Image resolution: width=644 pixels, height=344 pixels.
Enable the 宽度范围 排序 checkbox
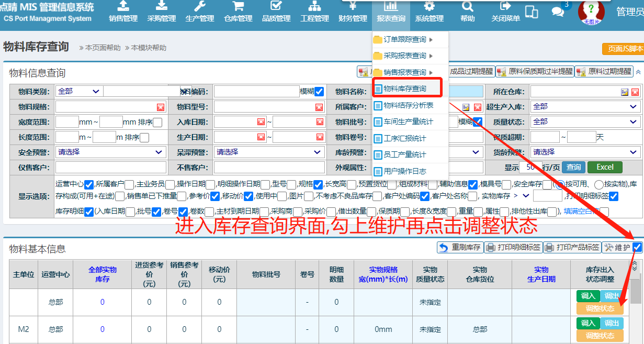[157, 123]
